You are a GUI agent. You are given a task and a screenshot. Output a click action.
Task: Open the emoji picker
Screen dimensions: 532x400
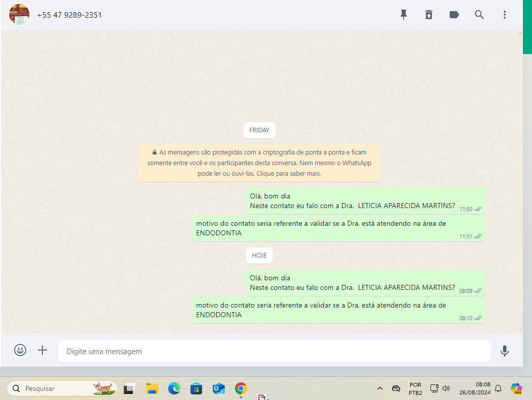click(20, 350)
